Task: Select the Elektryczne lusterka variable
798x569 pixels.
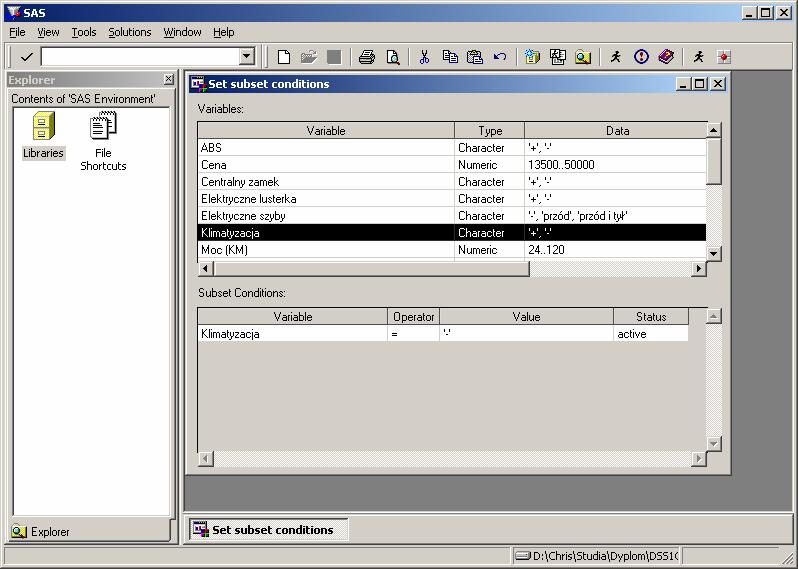Action: click(452, 199)
